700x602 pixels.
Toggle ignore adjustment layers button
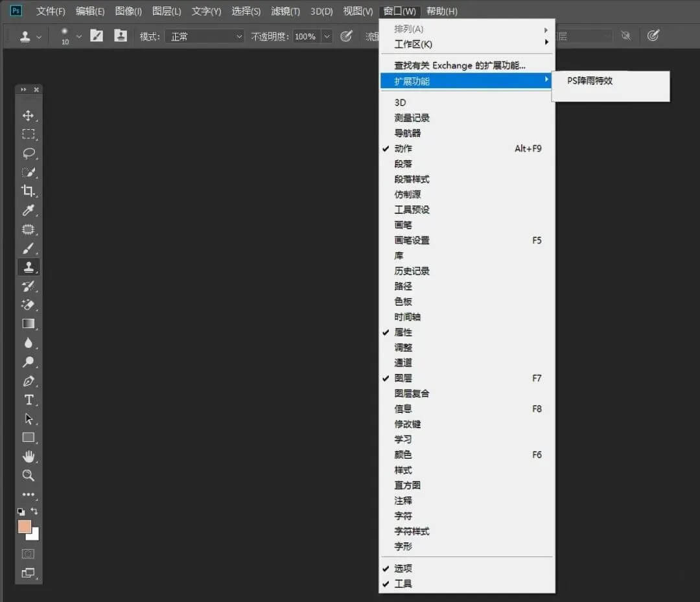coord(626,36)
